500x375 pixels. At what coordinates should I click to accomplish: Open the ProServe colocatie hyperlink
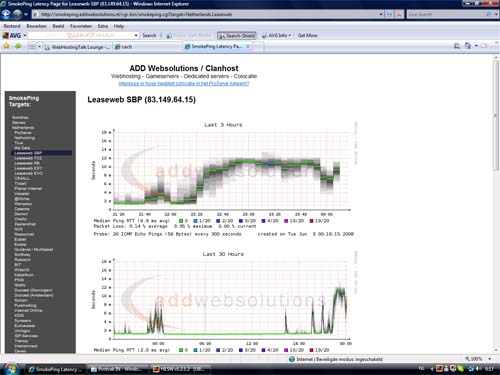[x=184, y=84]
